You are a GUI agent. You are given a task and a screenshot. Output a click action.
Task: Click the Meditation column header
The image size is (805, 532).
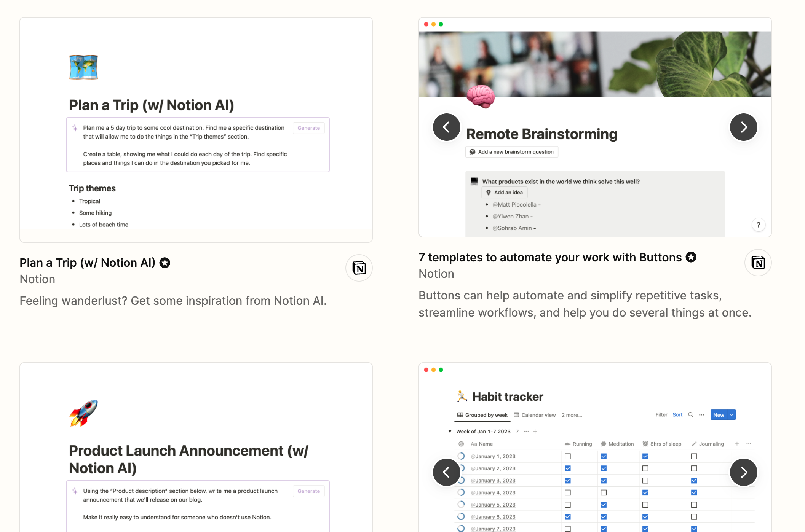pyautogui.click(x=617, y=444)
